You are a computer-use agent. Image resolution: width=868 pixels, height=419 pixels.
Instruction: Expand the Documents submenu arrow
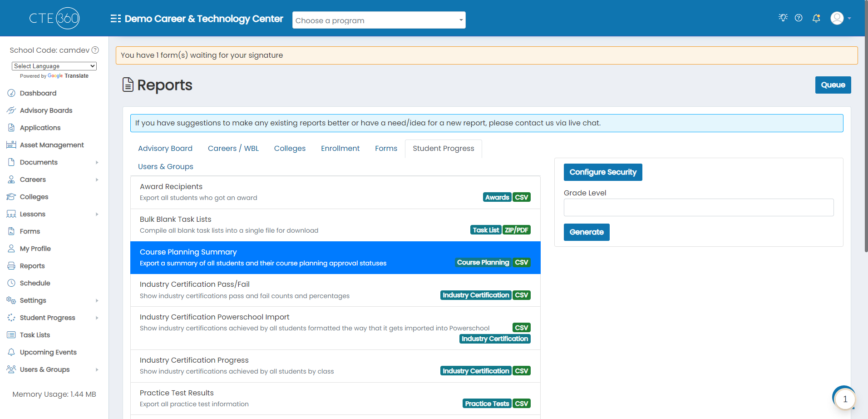click(97, 162)
